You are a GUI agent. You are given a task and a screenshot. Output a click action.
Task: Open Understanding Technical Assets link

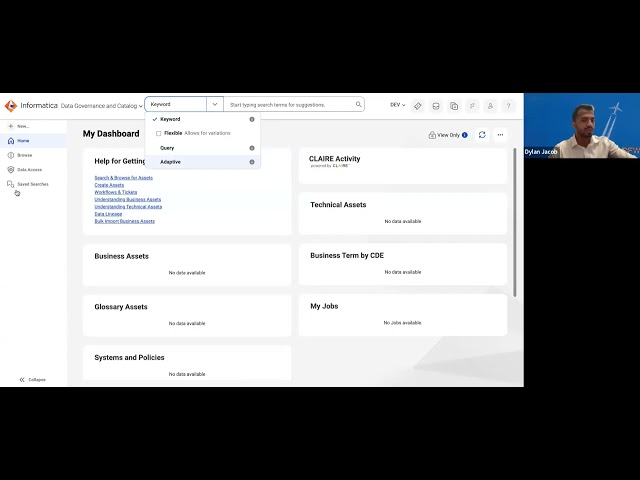pyautogui.click(x=128, y=207)
